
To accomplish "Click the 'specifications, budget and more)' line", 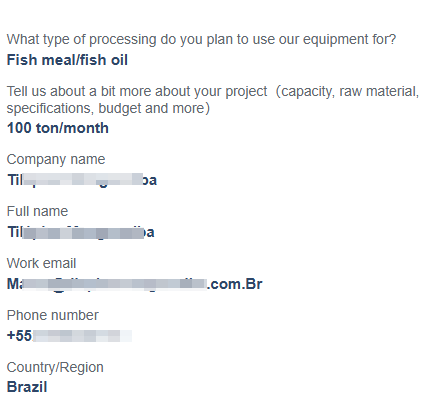I will pyautogui.click(x=108, y=108).
